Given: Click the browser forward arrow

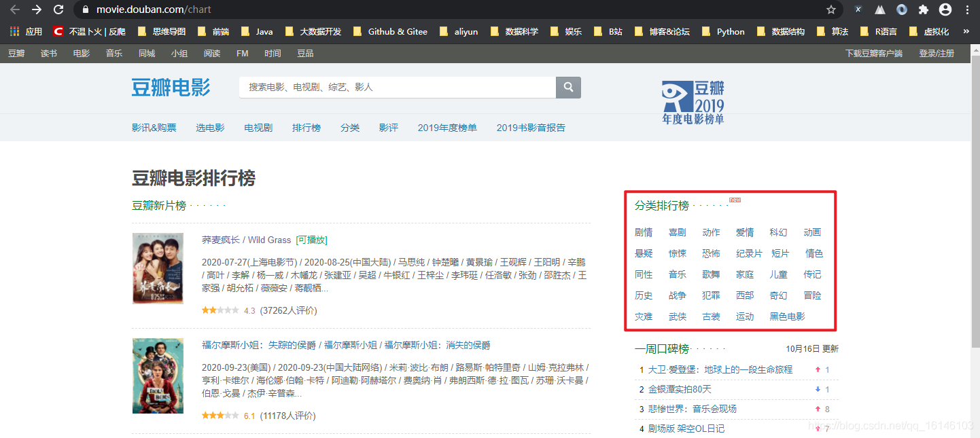Looking at the screenshot, I should click(37, 10).
